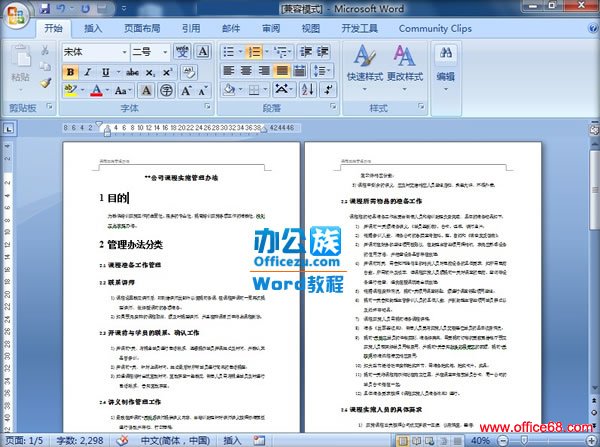Toggle Bold formatting
Viewport: 600px width, 447px height.
pos(70,72)
